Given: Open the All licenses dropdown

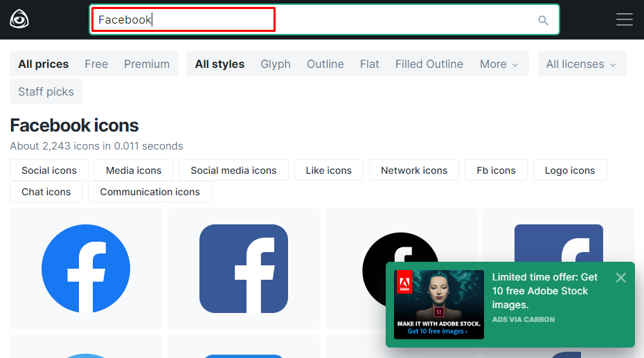Looking at the screenshot, I should (582, 64).
